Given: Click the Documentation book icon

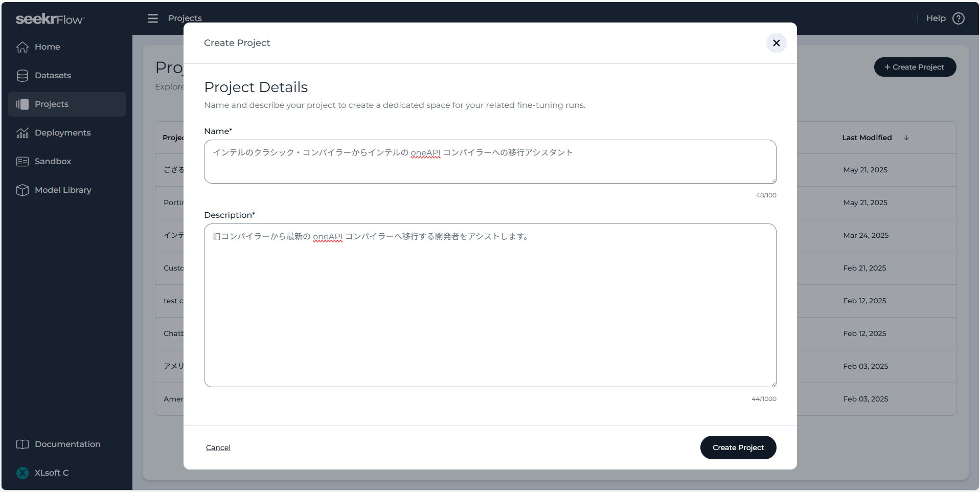Looking at the screenshot, I should pyautogui.click(x=22, y=444).
